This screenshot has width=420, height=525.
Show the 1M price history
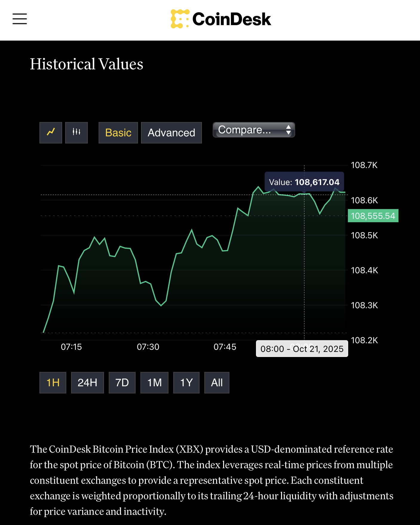154,383
